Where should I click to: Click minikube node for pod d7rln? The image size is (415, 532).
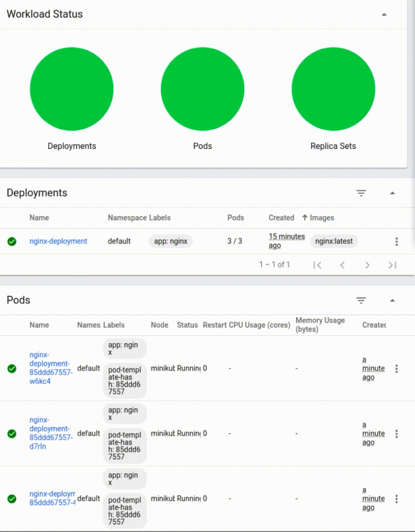(163, 433)
